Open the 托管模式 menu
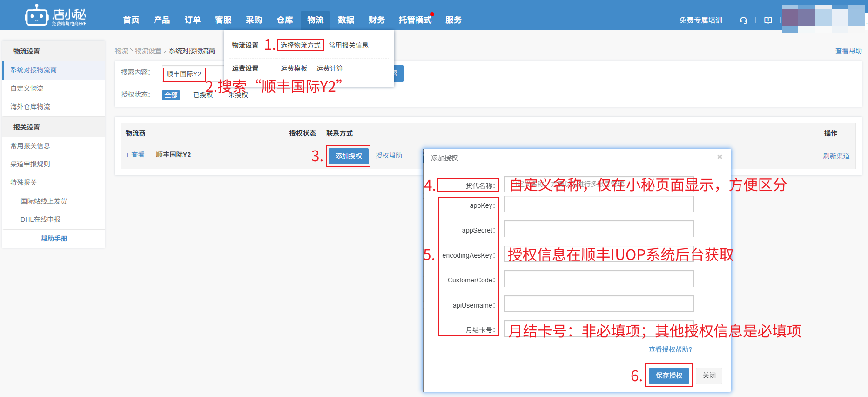 click(x=415, y=20)
